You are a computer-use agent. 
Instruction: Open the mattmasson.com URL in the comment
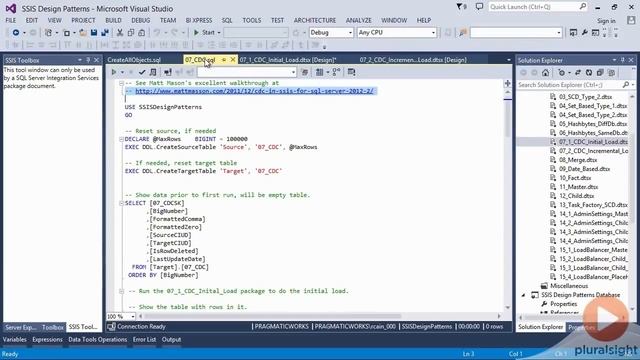[254, 91]
